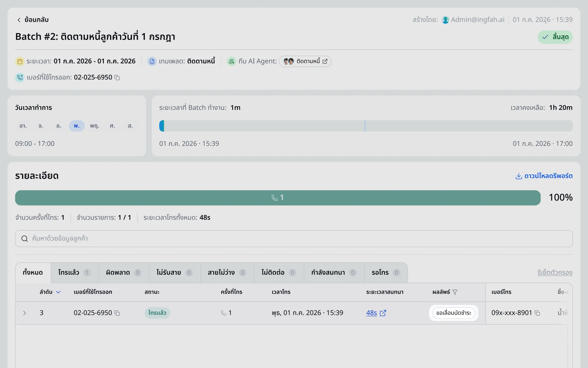The height and width of the screenshot is (368, 588).
Task: Sort by ลำดับ column chevron
Action: pos(58,292)
